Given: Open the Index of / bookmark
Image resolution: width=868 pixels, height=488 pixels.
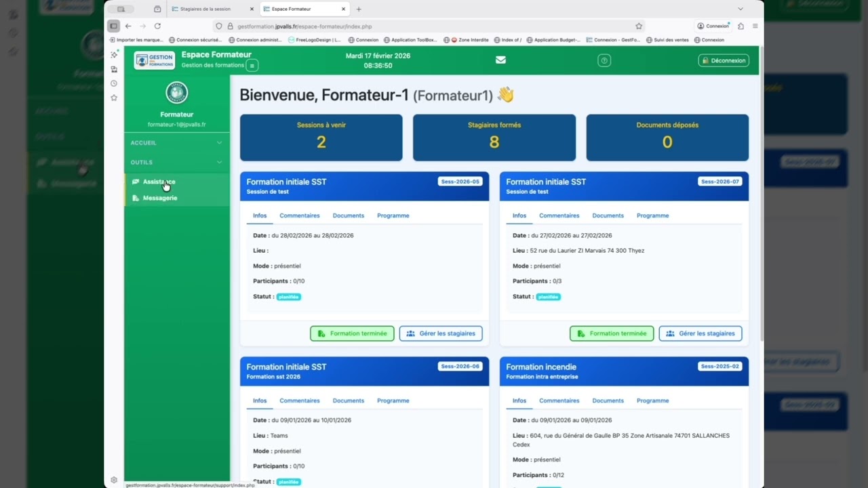Looking at the screenshot, I should (x=508, y=40).
